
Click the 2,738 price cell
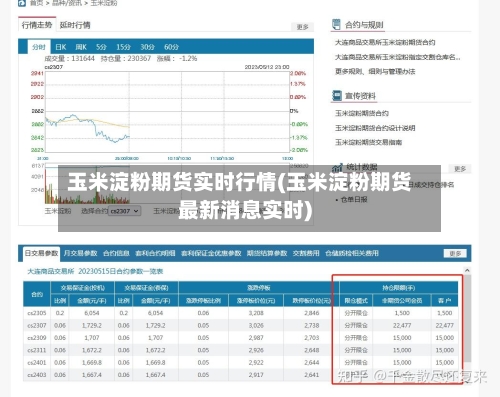pyautogui.click(x=312, y=325)
